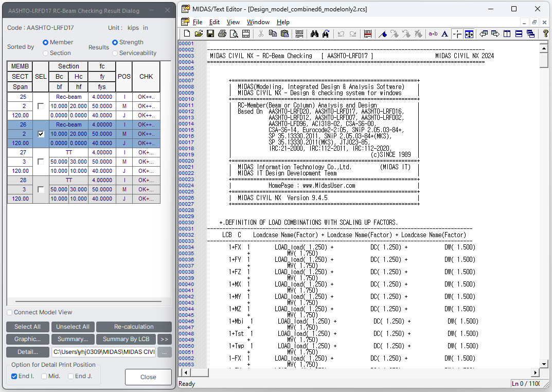
Task: Select Member sorting radio button
Action: 45,42
